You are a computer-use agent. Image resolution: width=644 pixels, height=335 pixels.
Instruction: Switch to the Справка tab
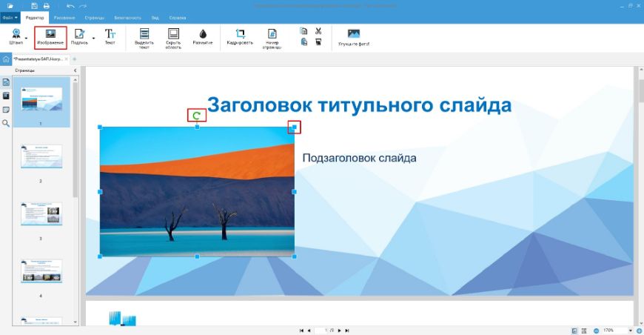(x=178, y=18)
